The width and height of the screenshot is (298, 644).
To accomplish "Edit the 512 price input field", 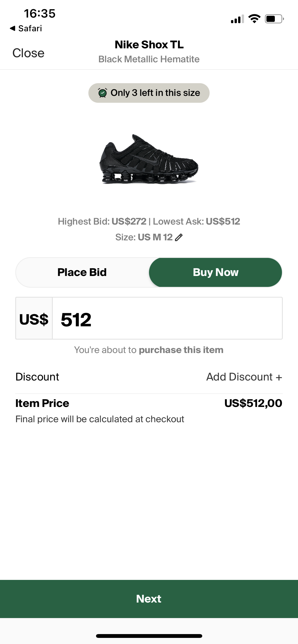I will 167,318.
